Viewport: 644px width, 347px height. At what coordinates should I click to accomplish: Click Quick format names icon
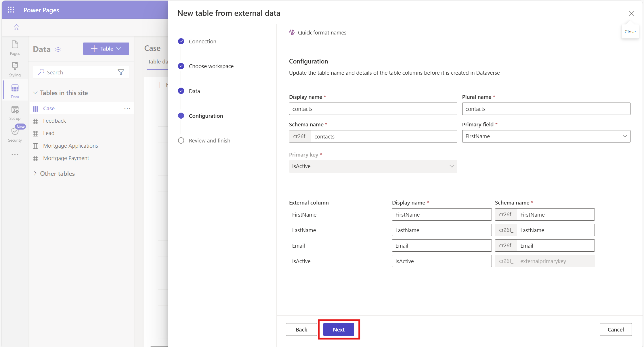pos(292,32)
